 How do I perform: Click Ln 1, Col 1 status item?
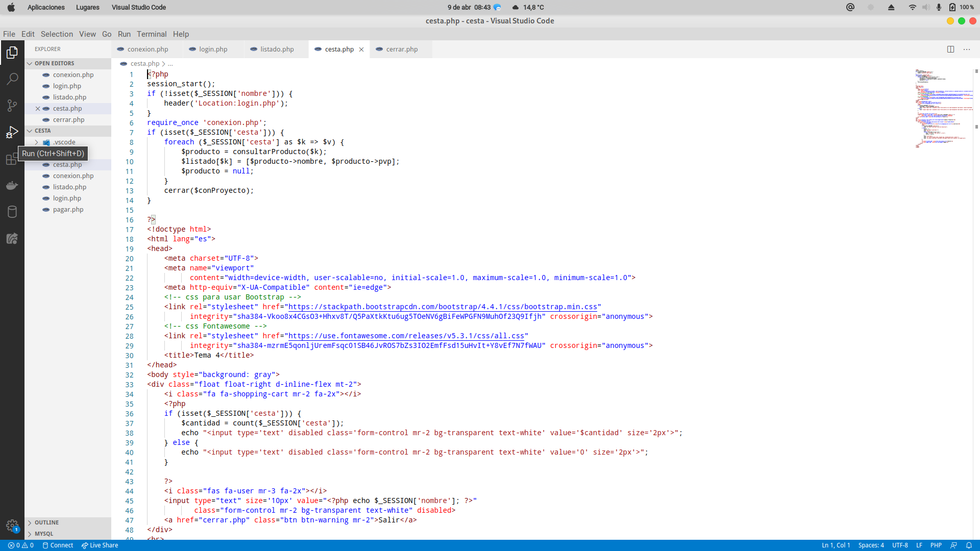point(836,545)
